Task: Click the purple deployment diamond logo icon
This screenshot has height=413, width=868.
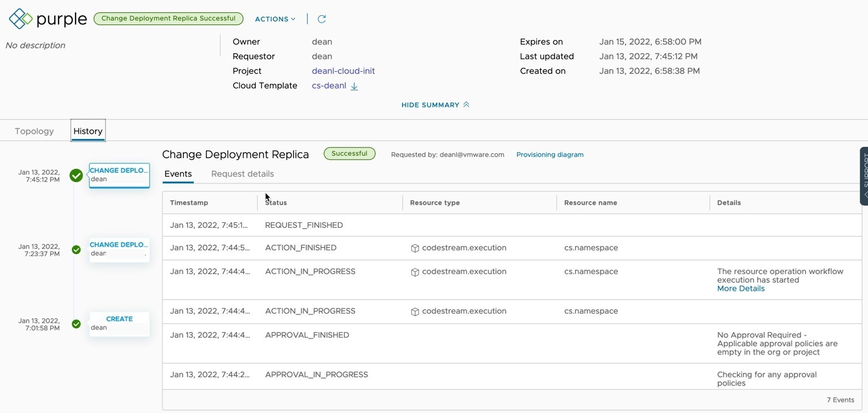Action: click(x=21, y=18)
